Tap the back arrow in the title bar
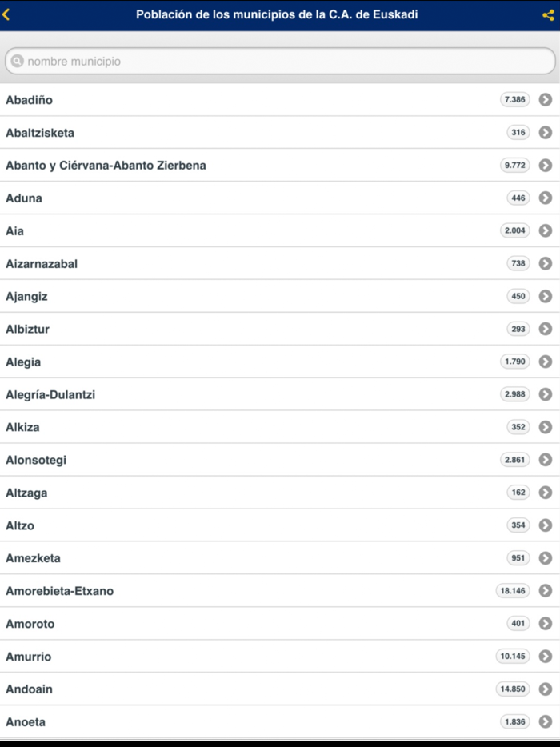The image size is (560, 747). point(10,14)
